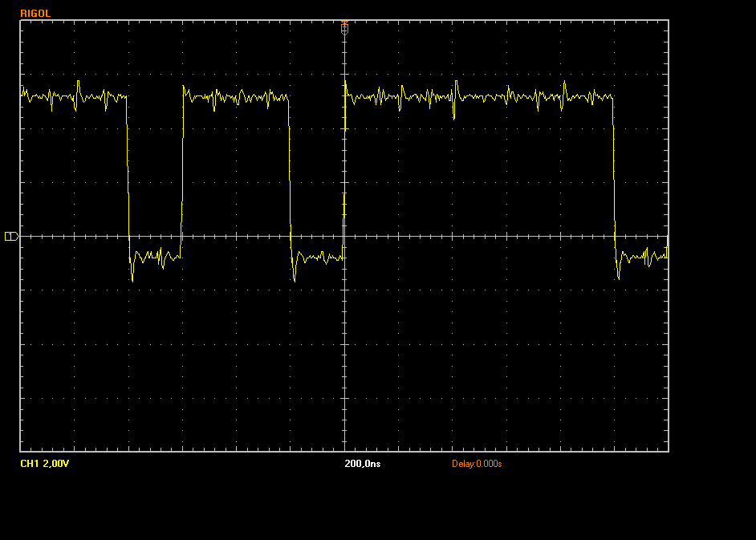
Task: Click the orange trigger position marker at top
Action: pyautogui.click(x=344, y=26)
